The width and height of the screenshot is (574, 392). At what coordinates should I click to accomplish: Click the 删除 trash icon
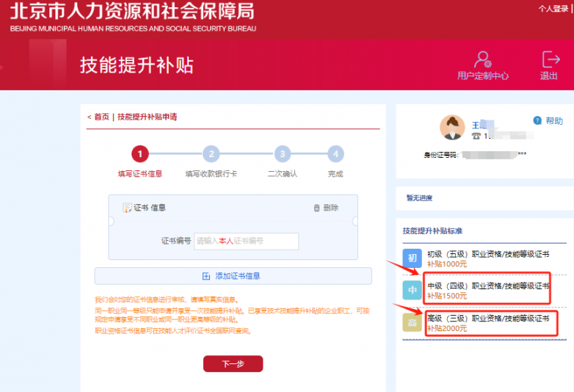(x=317, y=208)
